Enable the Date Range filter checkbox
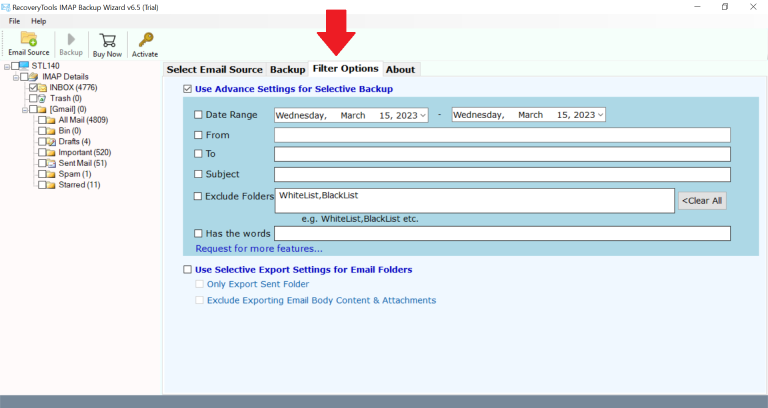 click(198, 115)
